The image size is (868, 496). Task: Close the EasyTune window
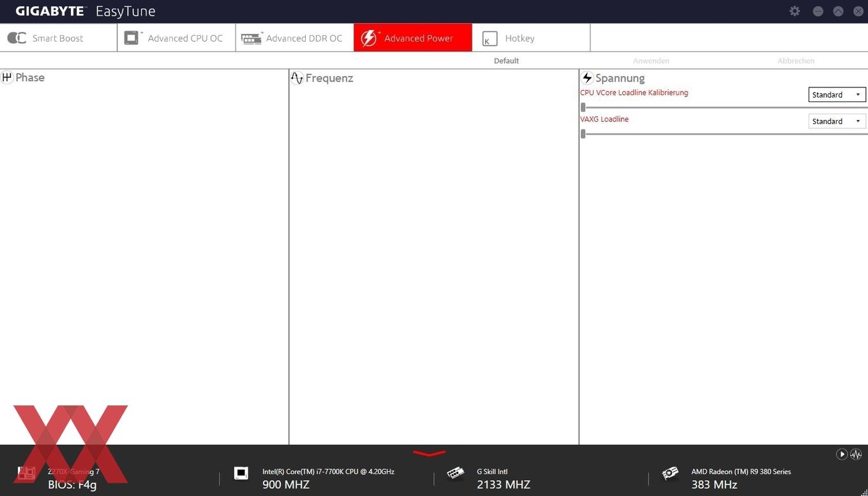(858, 11)
